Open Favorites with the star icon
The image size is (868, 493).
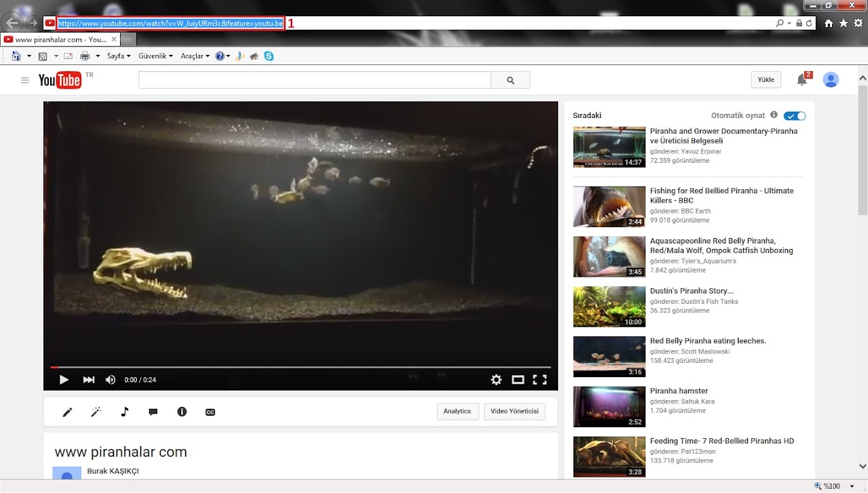point(844,23)
